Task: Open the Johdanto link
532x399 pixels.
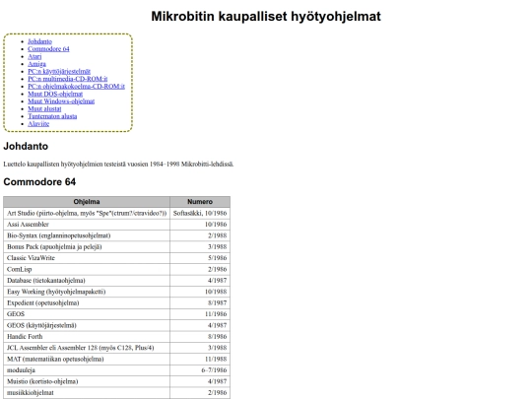Action: pyautogui.click(x=39, y=41)
